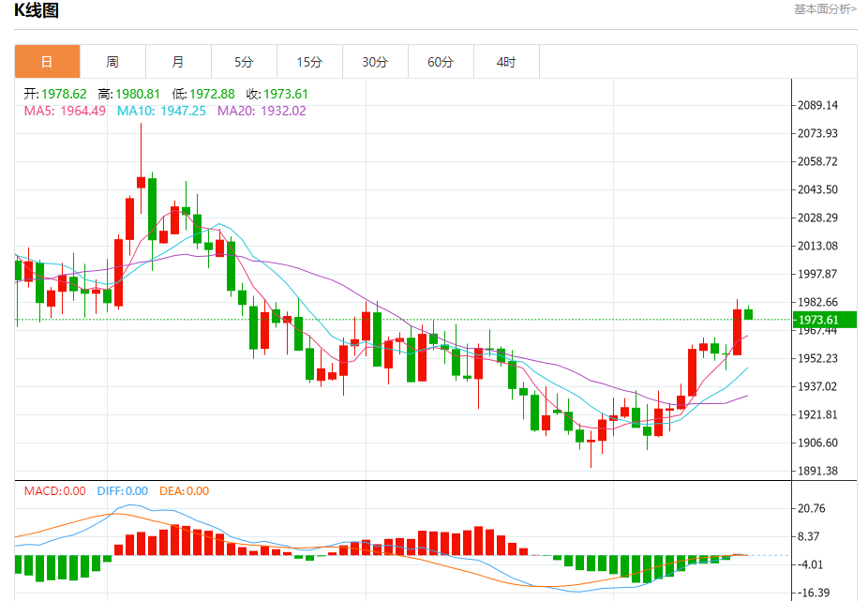Switch to the 周 weekly tab
Screen dimensions: 868x601
click(112, 62)
